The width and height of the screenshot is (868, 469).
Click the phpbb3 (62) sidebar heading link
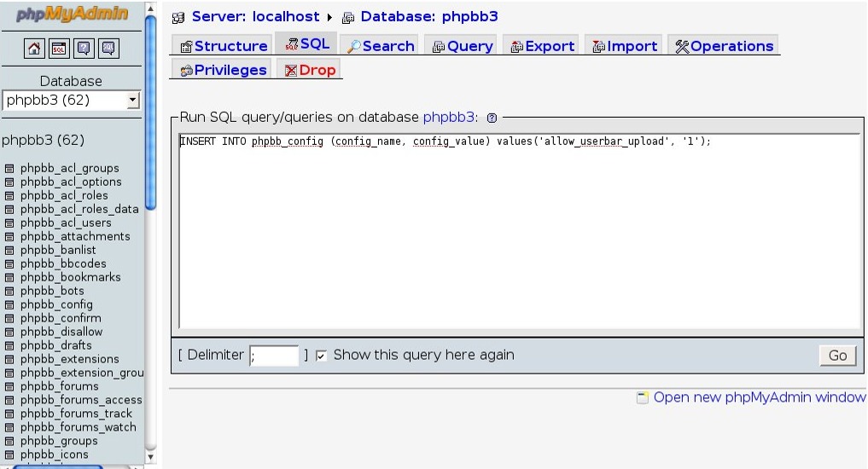pos(44,140)
